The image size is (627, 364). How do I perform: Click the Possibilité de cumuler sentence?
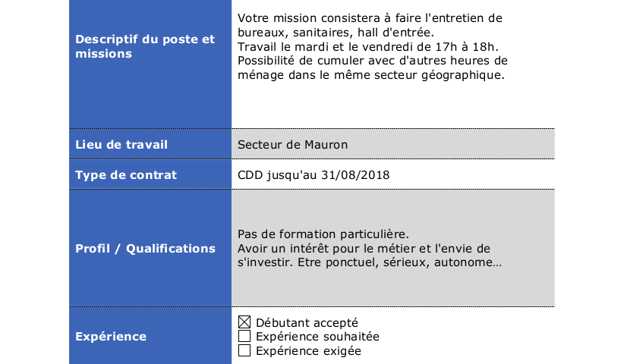tap(373, 61)
